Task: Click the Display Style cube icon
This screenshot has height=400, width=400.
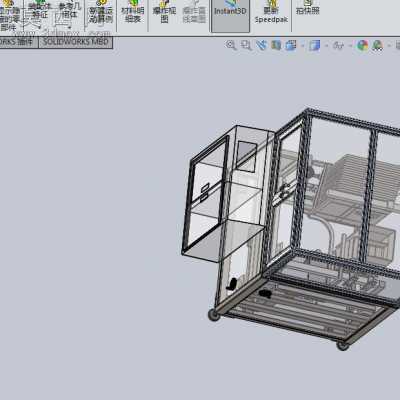Action: [x=314, y=45]
